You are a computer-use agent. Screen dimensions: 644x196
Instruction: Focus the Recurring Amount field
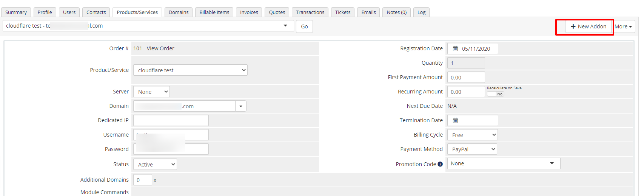coord(466,92)
